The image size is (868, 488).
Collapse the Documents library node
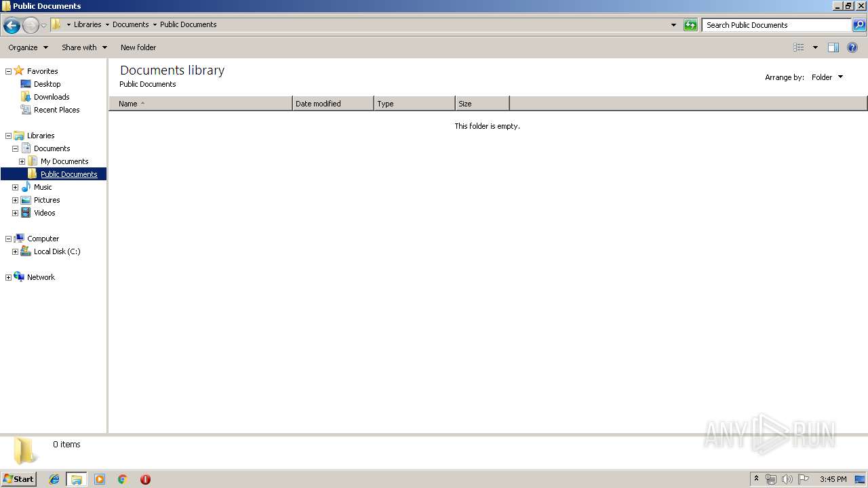[15, 148]
